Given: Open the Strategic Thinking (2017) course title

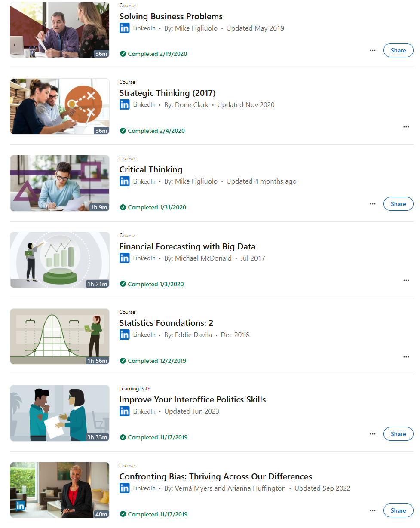Looking at the screenshot, I should (x=167, y=93).
